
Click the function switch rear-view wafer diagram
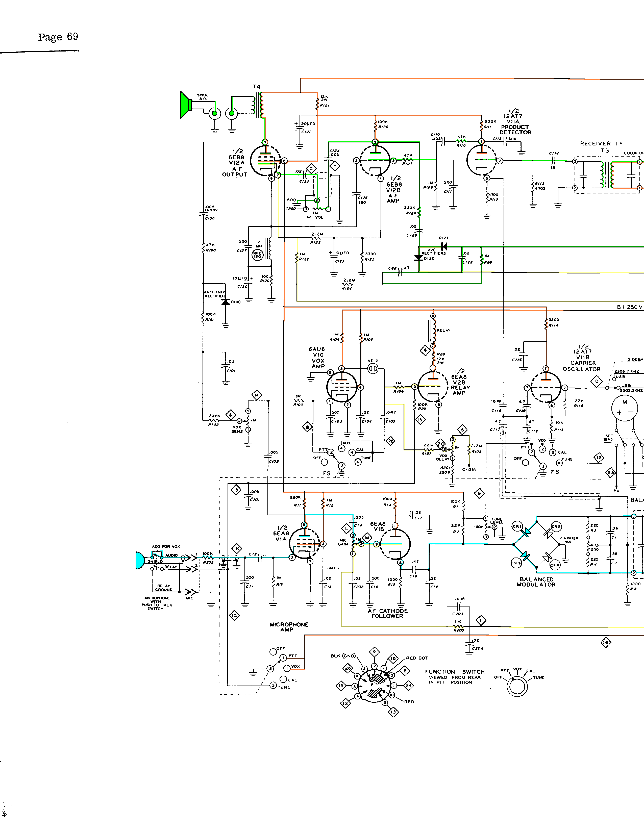click(x=374, y=686)
